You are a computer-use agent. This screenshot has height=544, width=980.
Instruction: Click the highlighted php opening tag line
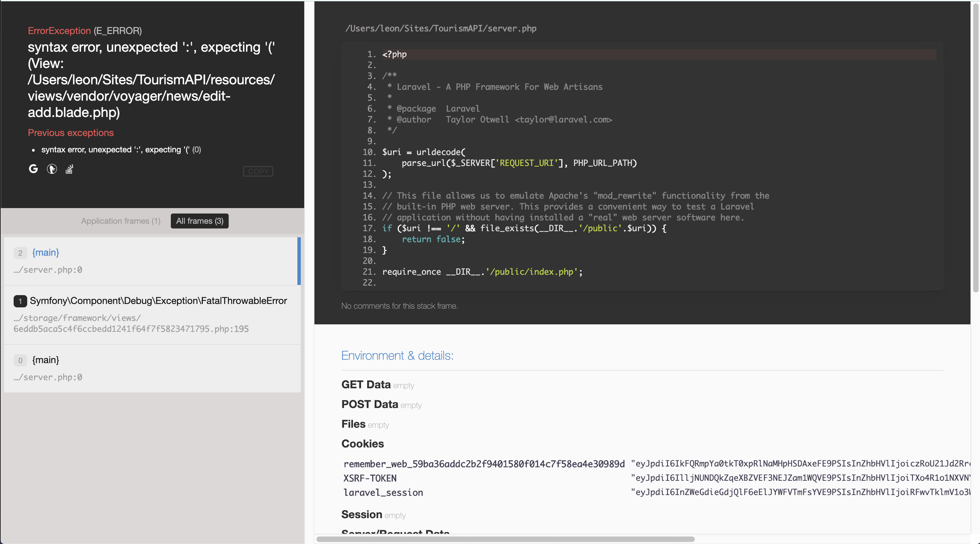tap(394, 54)
